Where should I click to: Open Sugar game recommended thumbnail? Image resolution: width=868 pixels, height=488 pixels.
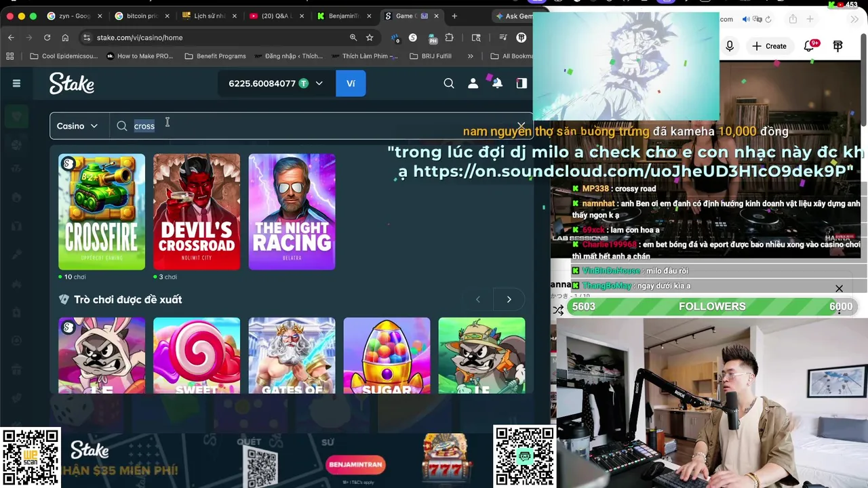[387, 355]
